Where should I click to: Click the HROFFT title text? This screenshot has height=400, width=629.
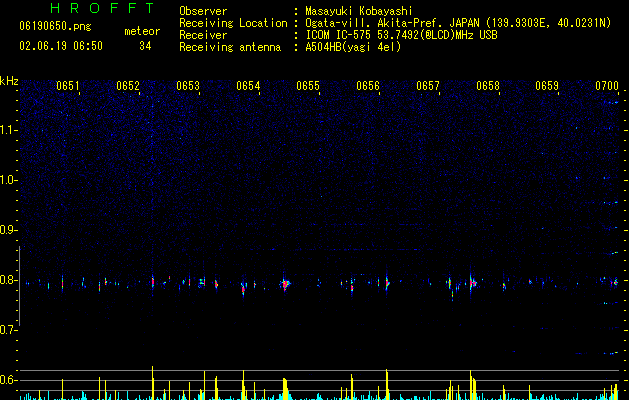102,8
